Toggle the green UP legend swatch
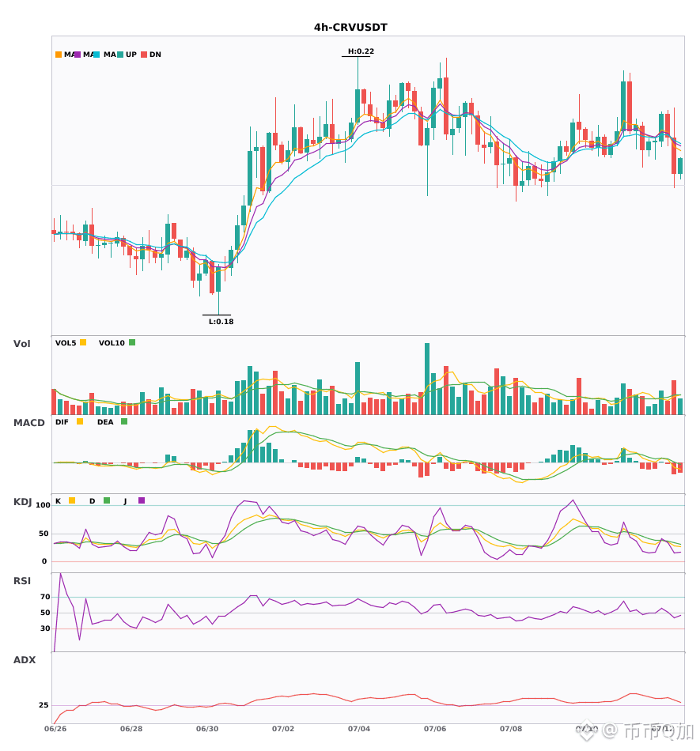 click(120, 55)
